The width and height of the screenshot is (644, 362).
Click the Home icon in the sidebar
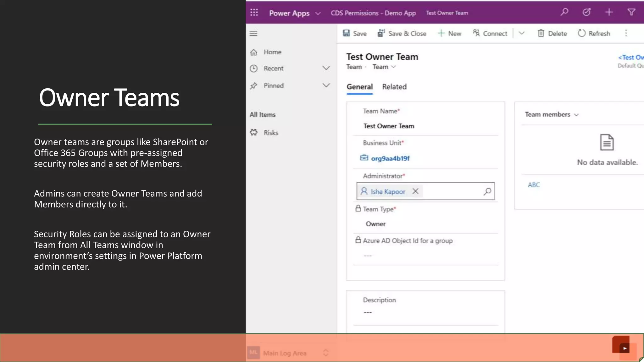coord(253,52)
